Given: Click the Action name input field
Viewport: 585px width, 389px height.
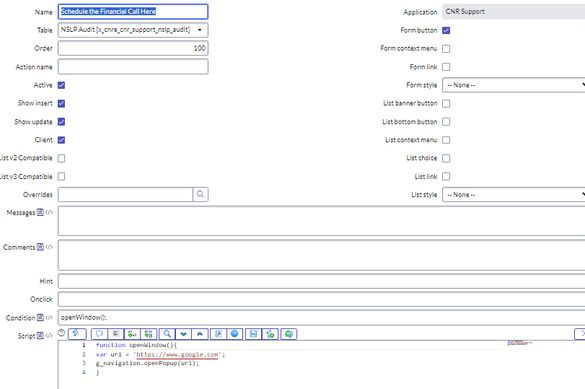Looking at the screenshot, I should pos(133,67).
